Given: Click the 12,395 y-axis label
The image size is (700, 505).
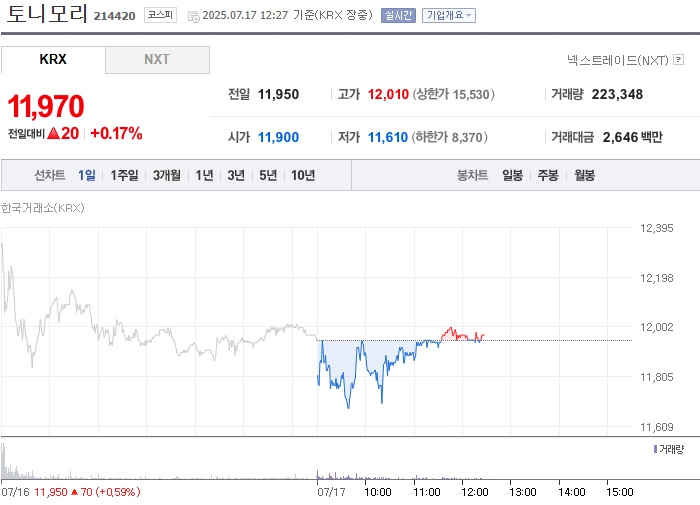Looking at the screenshot, I should 656,228.
